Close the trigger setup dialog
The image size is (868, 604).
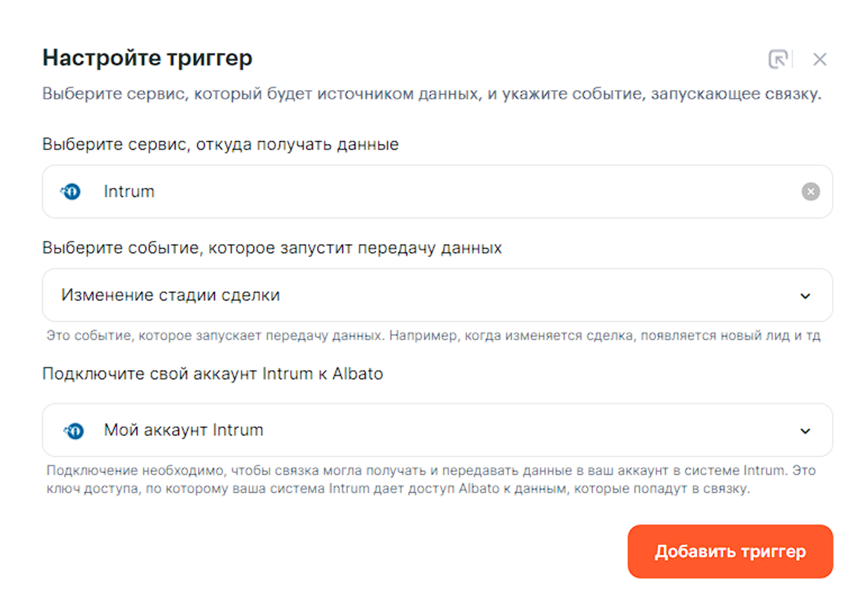tap(820, 59)
